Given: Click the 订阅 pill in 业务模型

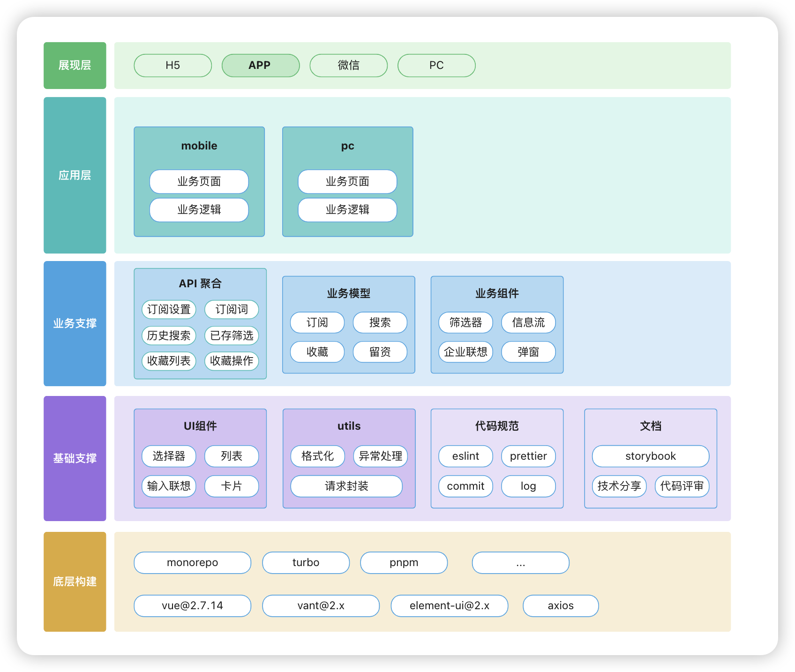Looking at the screenshot, I should click(317, 322).
